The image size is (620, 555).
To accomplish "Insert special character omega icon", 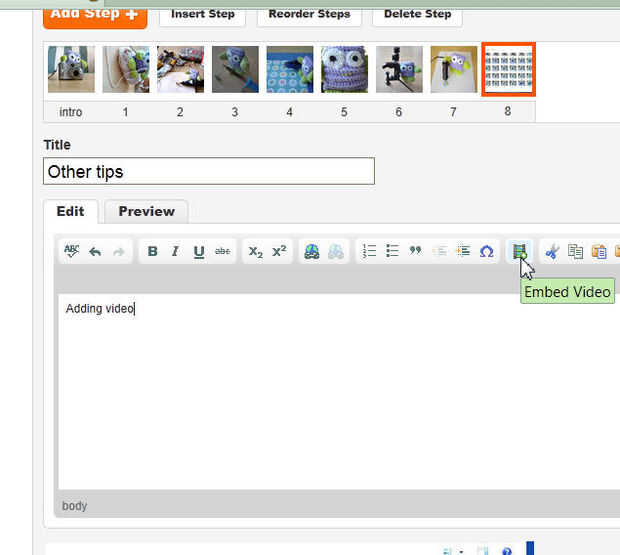I will (486, 251).
